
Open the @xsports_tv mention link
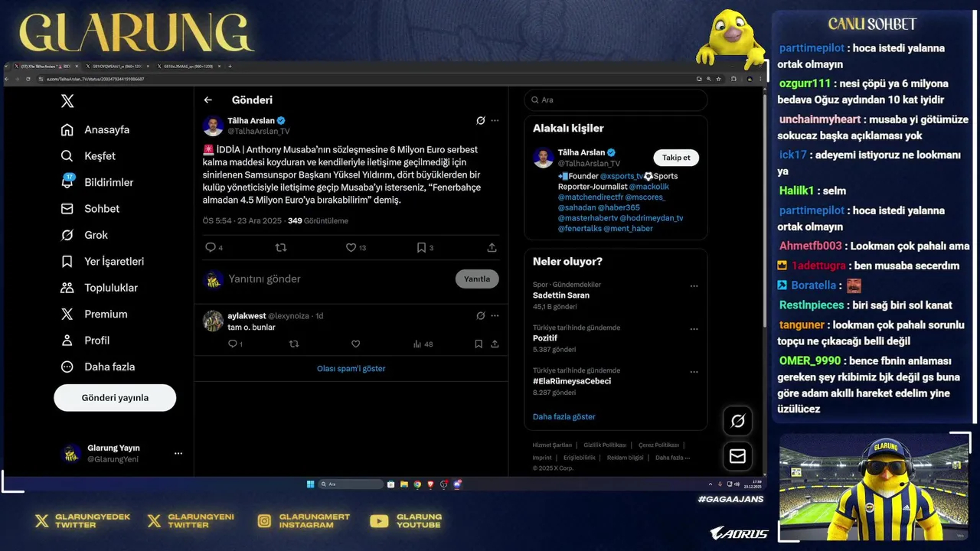click(622, 176)
